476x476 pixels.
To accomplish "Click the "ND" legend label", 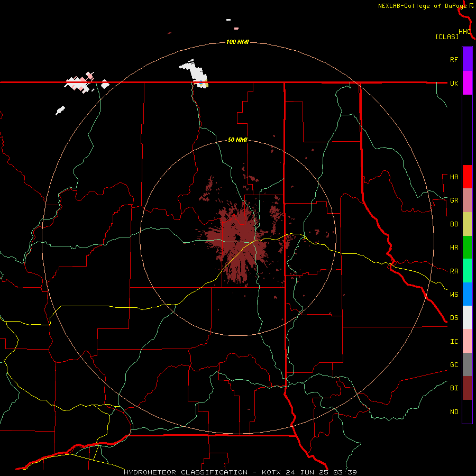I will tap(454, 412).
